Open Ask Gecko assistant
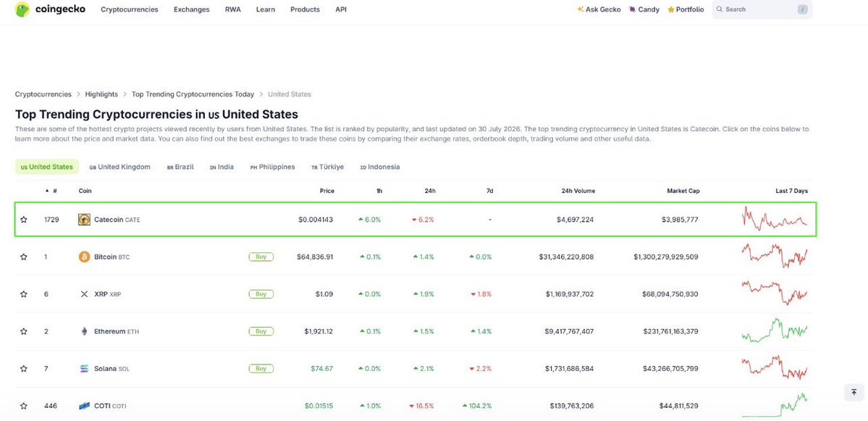868x421 pixels. click(599, 9)
